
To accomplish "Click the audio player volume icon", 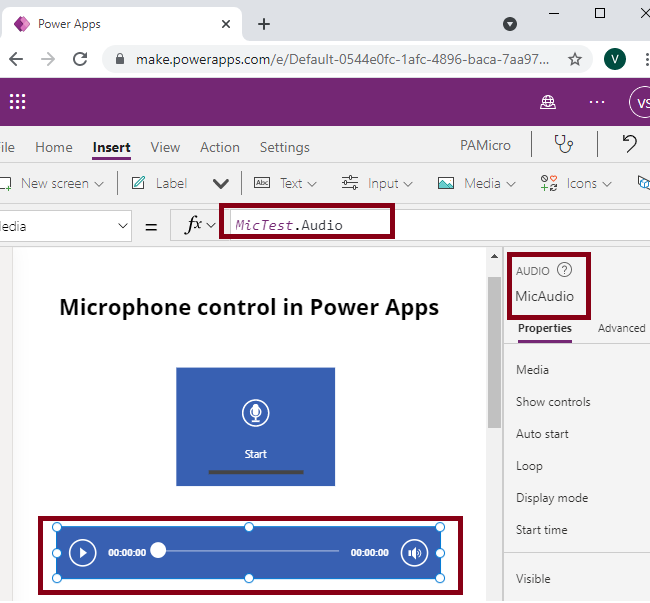I will pos(414,552).
